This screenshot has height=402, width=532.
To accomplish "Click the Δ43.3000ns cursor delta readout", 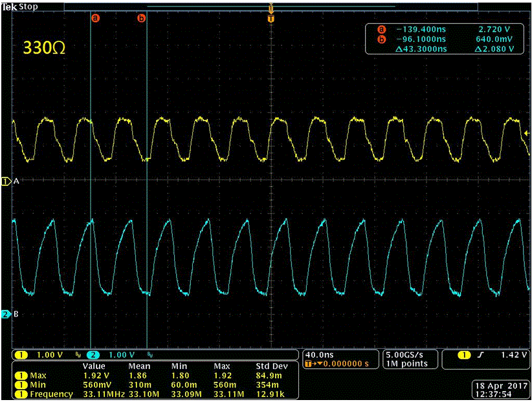I will 421,49.
